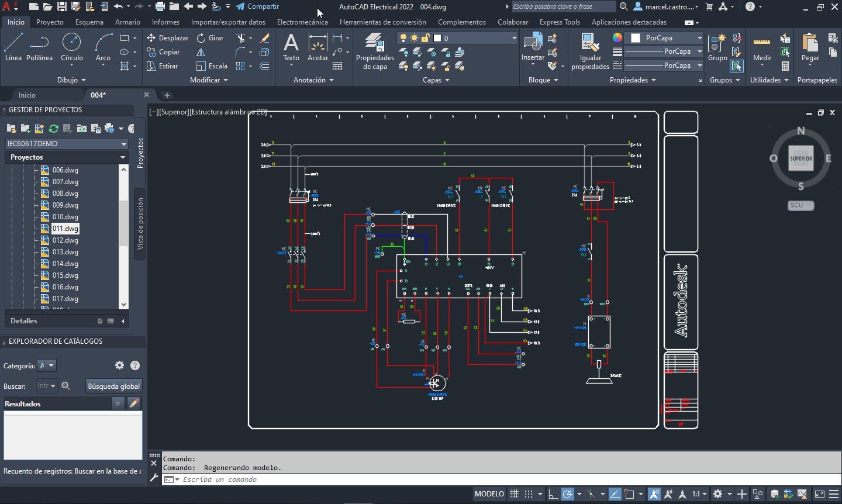Open catalog explorer settings gear
This screenshot has width=842, height=504.
(119, 365)
